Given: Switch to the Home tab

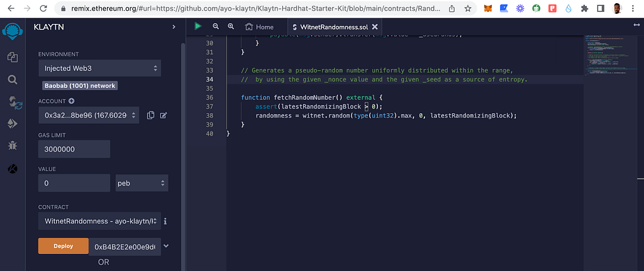Looking at the screenshot, I should [x=259, y=26].
